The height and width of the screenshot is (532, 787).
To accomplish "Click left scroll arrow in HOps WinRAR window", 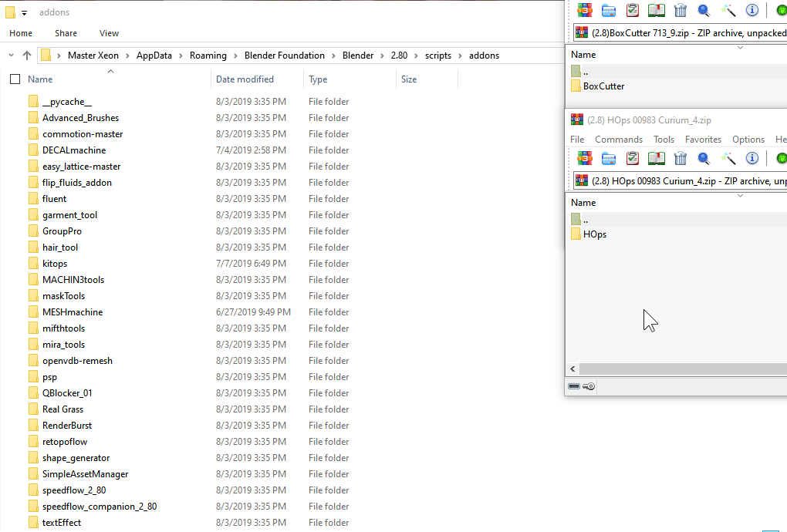I will 573,369.
